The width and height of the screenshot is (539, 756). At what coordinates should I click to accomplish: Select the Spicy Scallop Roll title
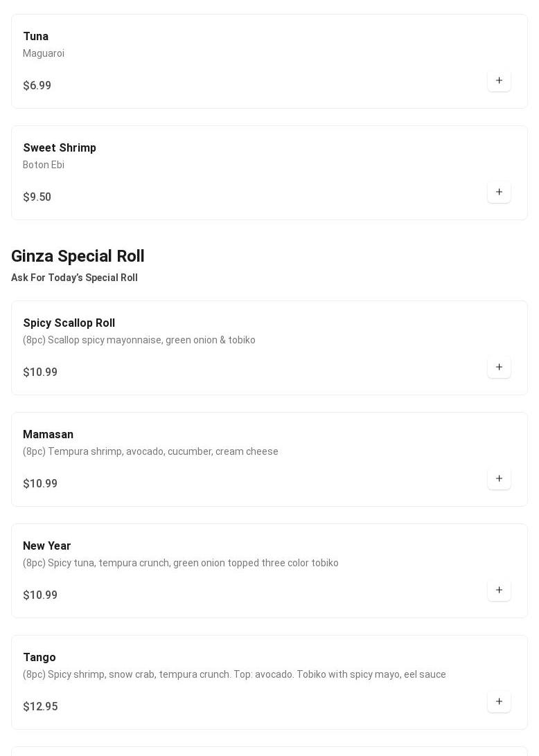point(69,323)
